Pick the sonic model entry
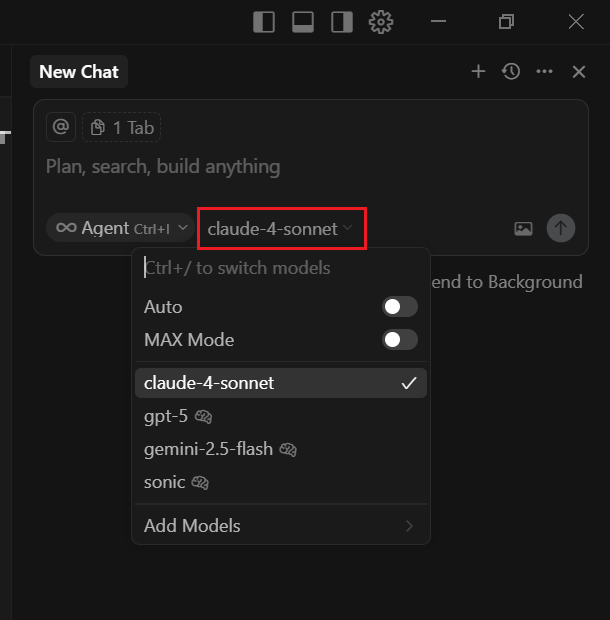This screenshot has height=620, width=610. point(281,482)
